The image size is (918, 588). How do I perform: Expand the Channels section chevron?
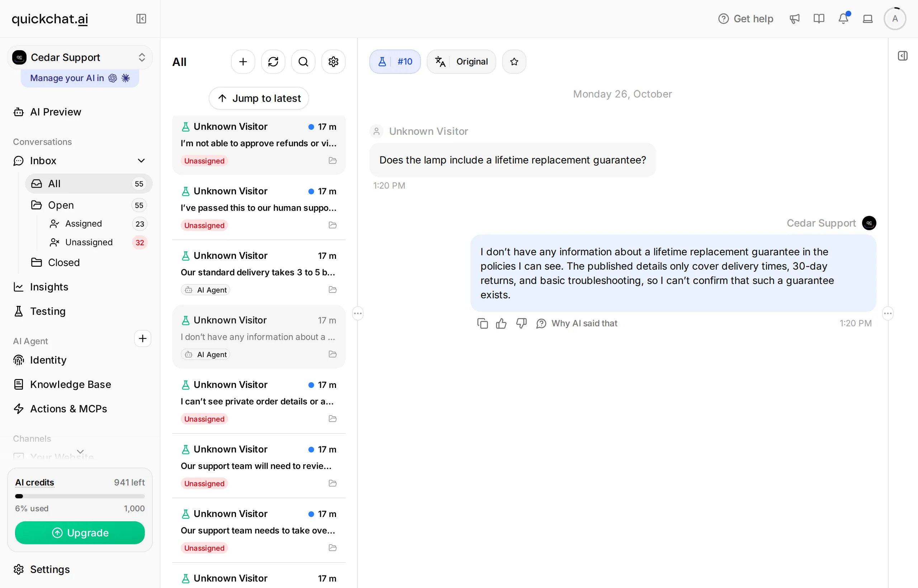click(80, 451)
